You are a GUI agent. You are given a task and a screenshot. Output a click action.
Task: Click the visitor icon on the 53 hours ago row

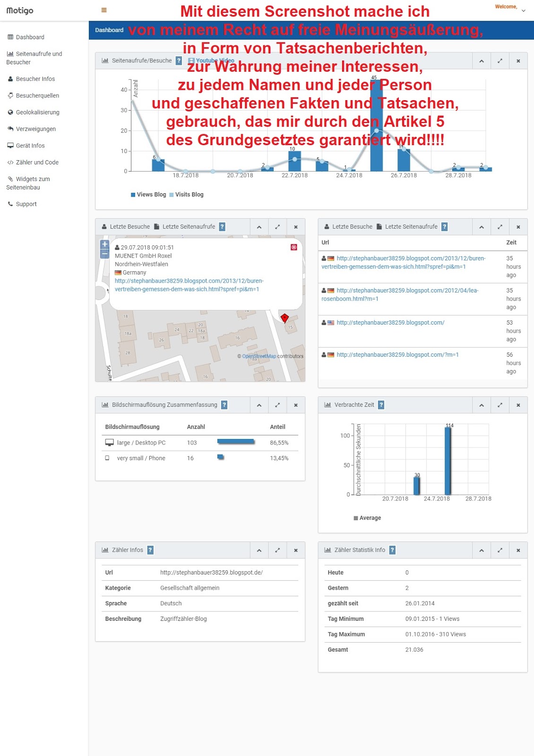pos(324,323)
